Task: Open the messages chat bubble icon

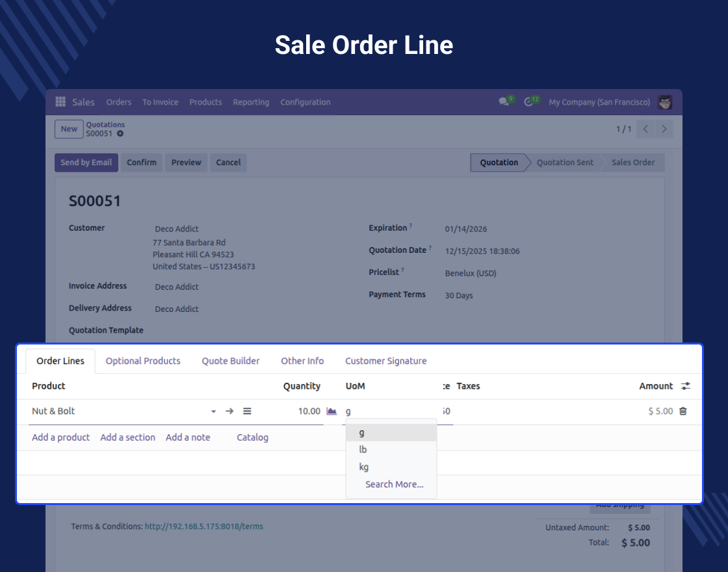Action: 503,101
